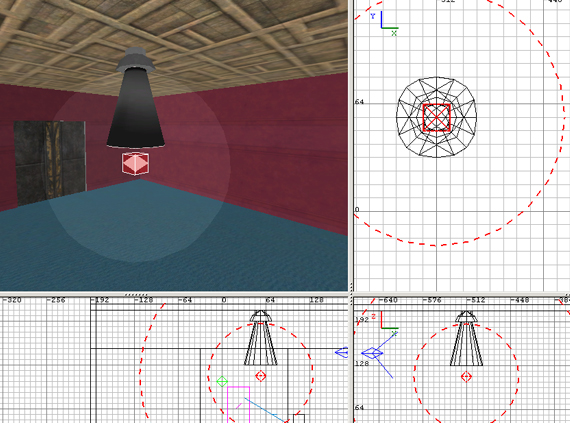Click the red diamond light entity in front view
Image resolution: width=570 pixels, height=423 pixels.
point(261,376)
